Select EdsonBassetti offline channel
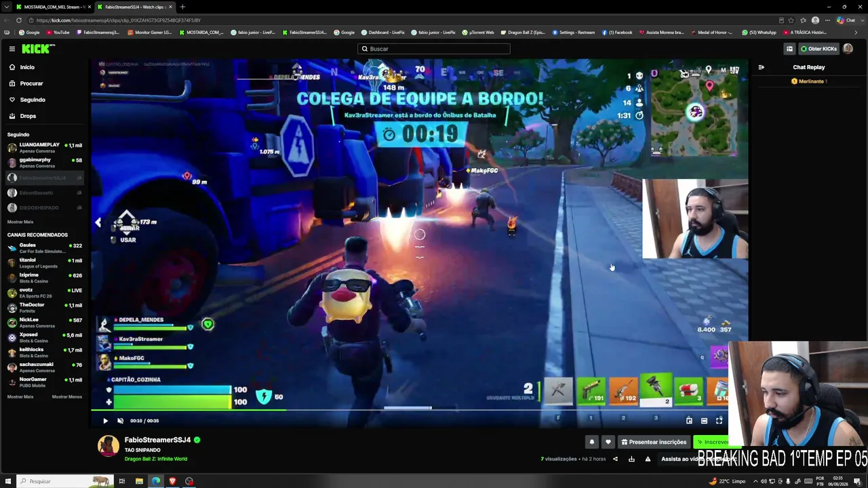 [x=45, y=192]
